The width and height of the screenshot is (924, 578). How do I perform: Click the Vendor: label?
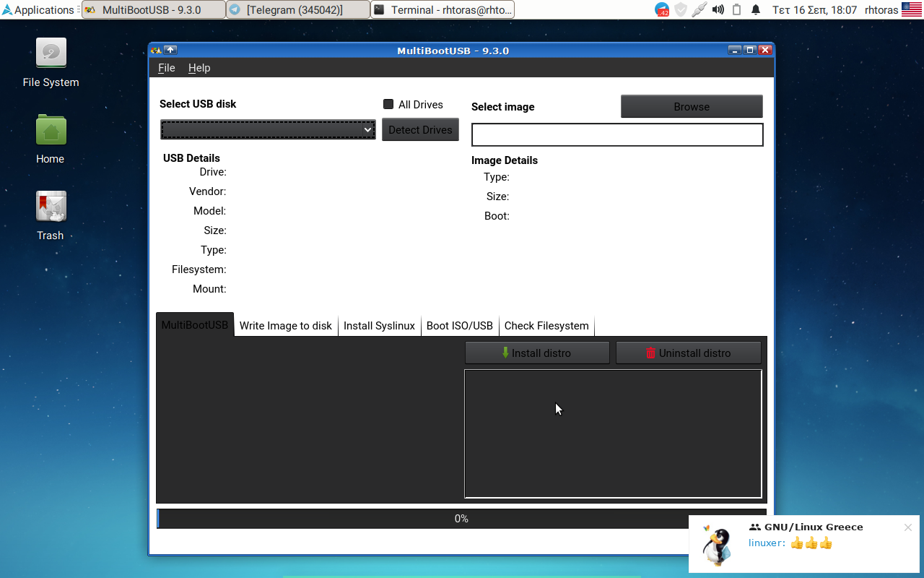[208, 191]
